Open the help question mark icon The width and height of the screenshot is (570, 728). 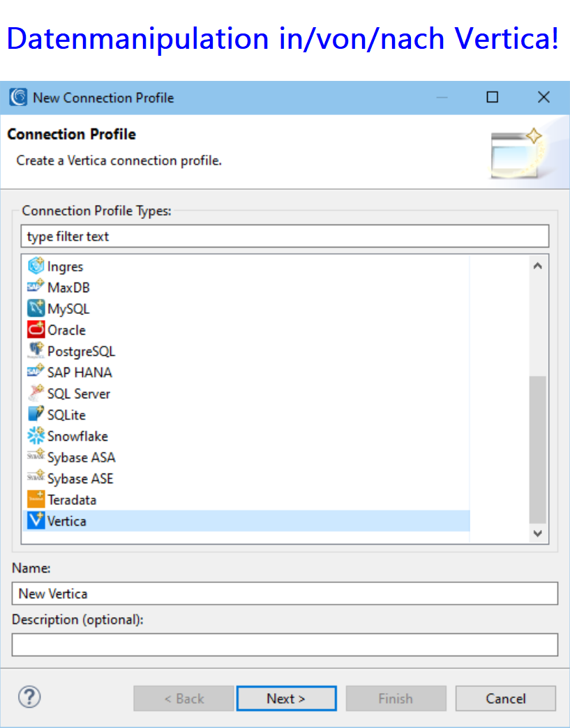tap(29, 697)
